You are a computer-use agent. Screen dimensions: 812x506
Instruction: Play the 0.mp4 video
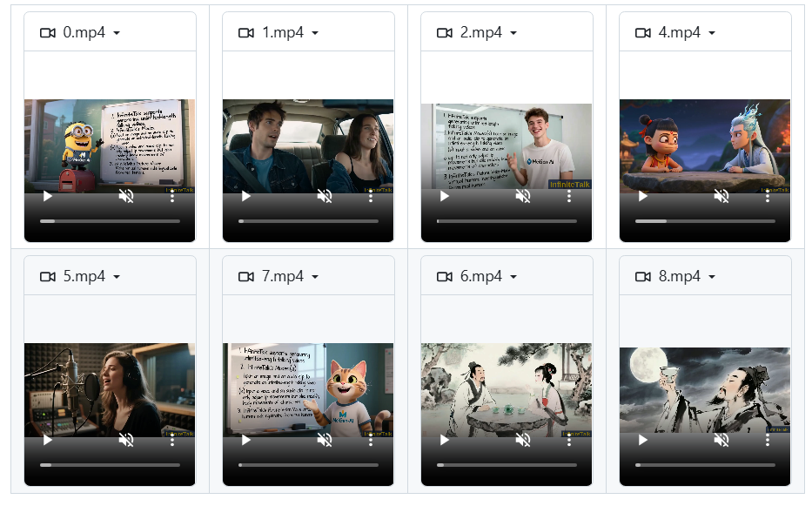(48, 196)
